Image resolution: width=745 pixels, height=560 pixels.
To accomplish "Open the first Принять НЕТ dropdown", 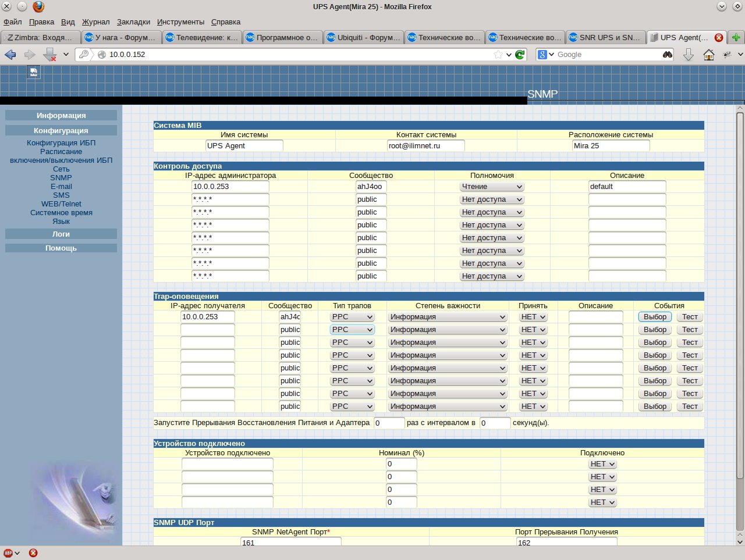I will pyautogui.click(x=533, y=317).
